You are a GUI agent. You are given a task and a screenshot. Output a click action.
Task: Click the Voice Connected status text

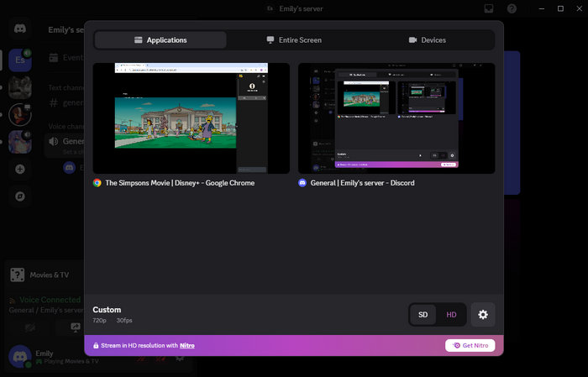point(50,300)
